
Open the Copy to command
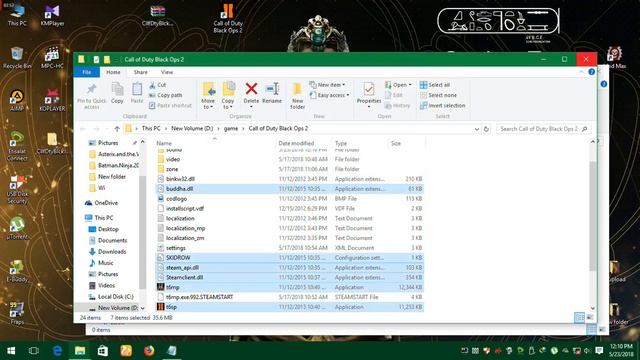(228, 96)
